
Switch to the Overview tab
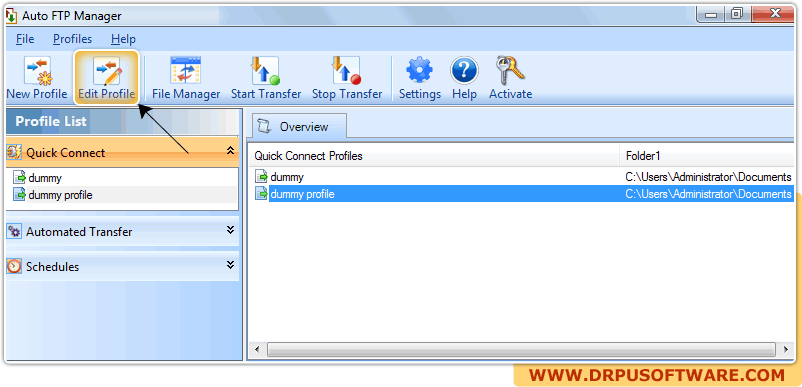tap(300, 126)
